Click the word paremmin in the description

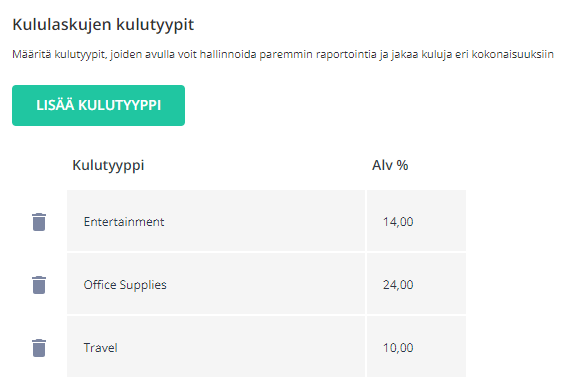click(x=286, y=55)
